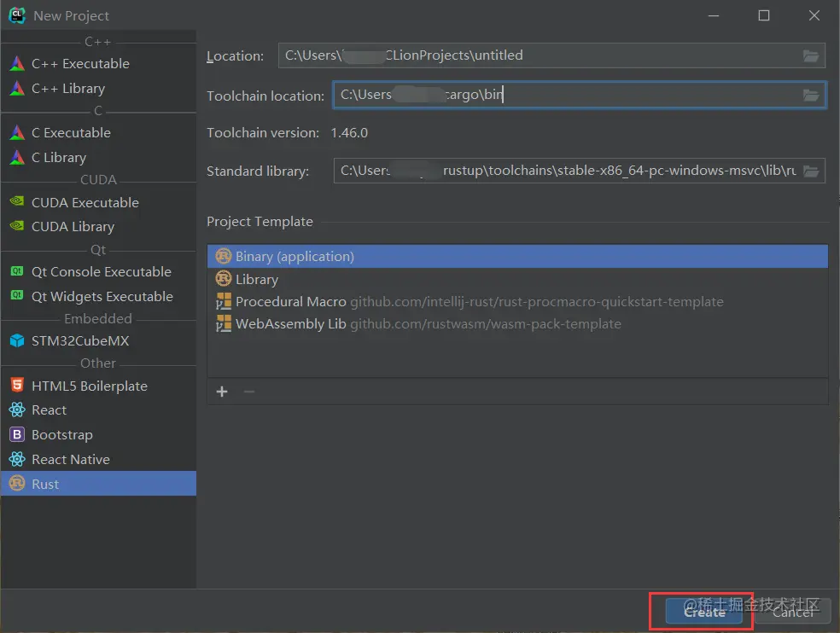This screenshot has height=633, width=840.
Task: Choose the Bootstrap project type
Action: (x=98, y=435)
